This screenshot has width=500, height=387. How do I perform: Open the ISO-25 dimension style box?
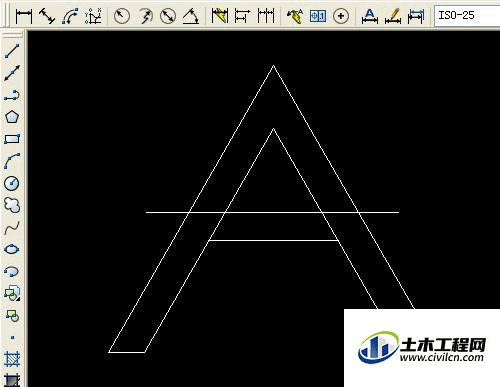[x=467, y=16]
